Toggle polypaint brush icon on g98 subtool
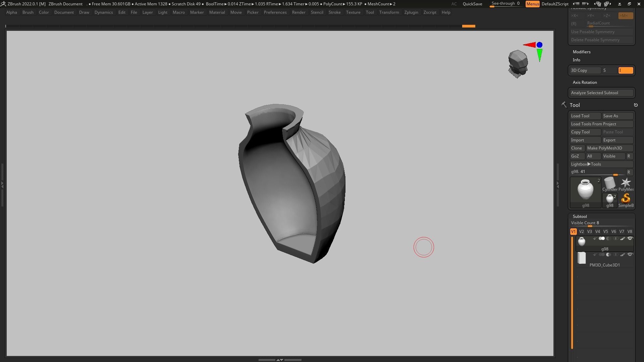Image resolution: width=644 pixels, height=362 pixels. tap(623, 239)
